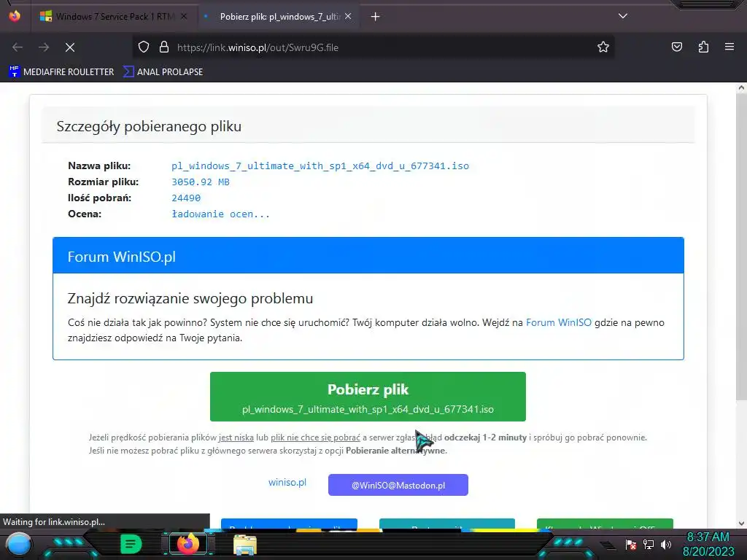Click the 'plik nie chce się pobrać' link

coord(315,437)
